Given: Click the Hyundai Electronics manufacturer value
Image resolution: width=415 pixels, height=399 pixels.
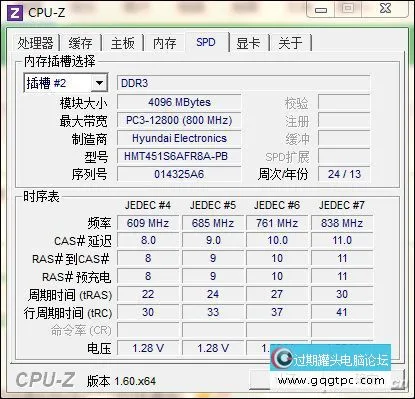Looking at the screenshot, I should tap(179, 138).
